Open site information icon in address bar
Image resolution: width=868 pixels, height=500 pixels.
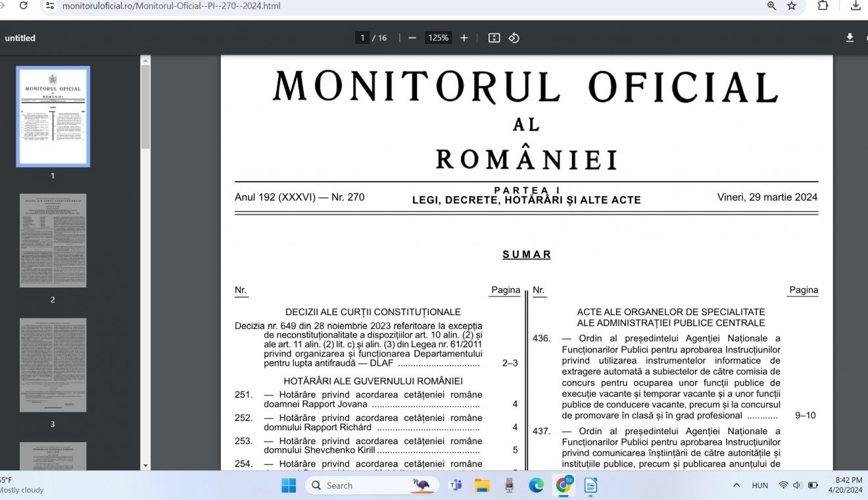point(50,5)
